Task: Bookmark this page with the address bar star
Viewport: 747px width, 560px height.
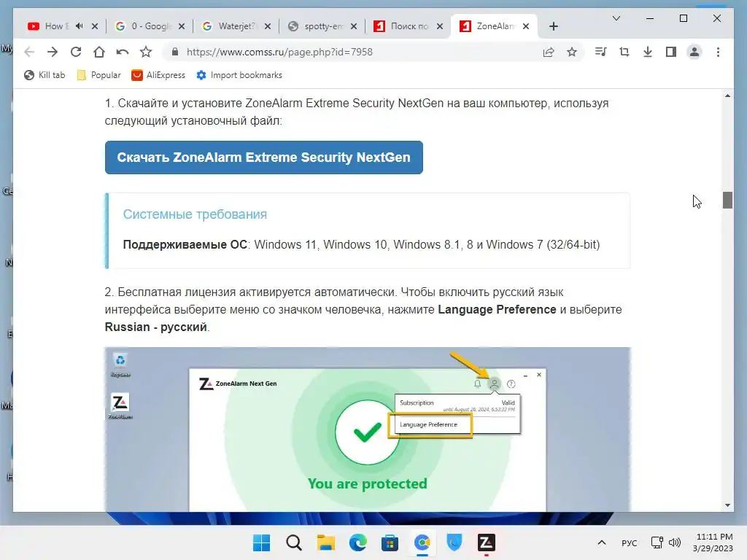Action: tap(572, 52)
